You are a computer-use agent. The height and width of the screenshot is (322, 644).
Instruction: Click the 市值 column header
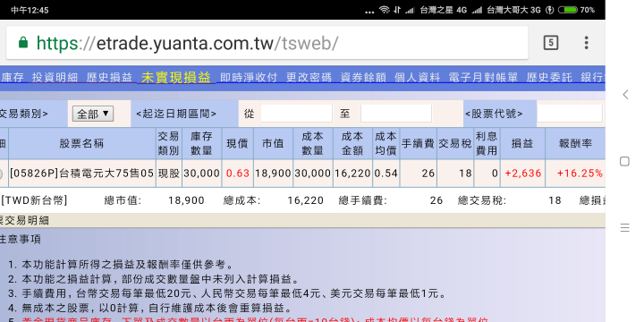point(273,143)
